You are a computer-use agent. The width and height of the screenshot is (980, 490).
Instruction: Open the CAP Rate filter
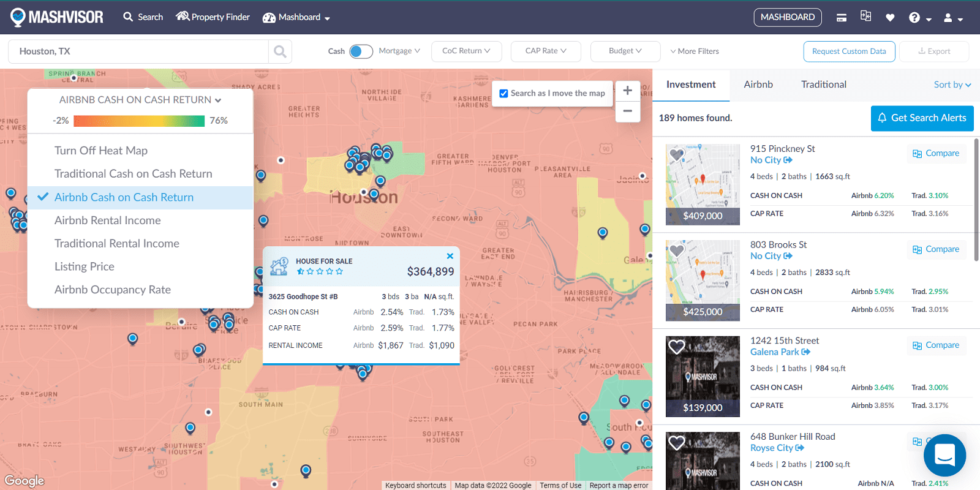(x=546, y=51)
